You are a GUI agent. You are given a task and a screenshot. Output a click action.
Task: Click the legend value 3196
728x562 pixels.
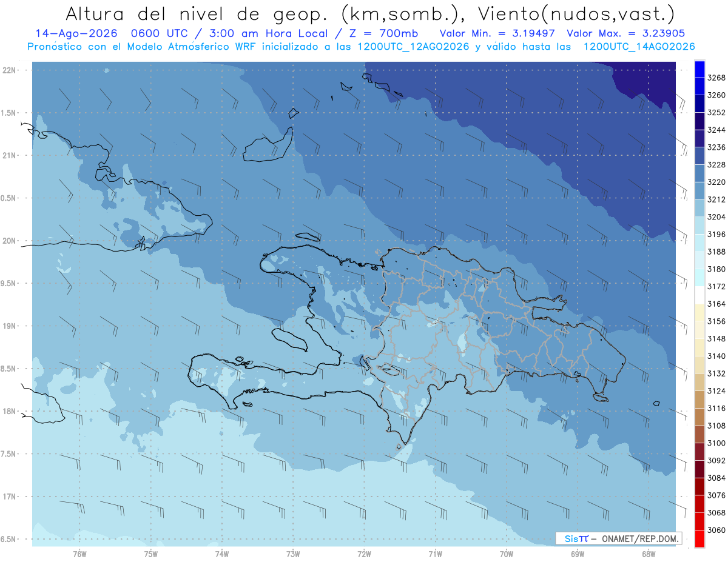716,234
